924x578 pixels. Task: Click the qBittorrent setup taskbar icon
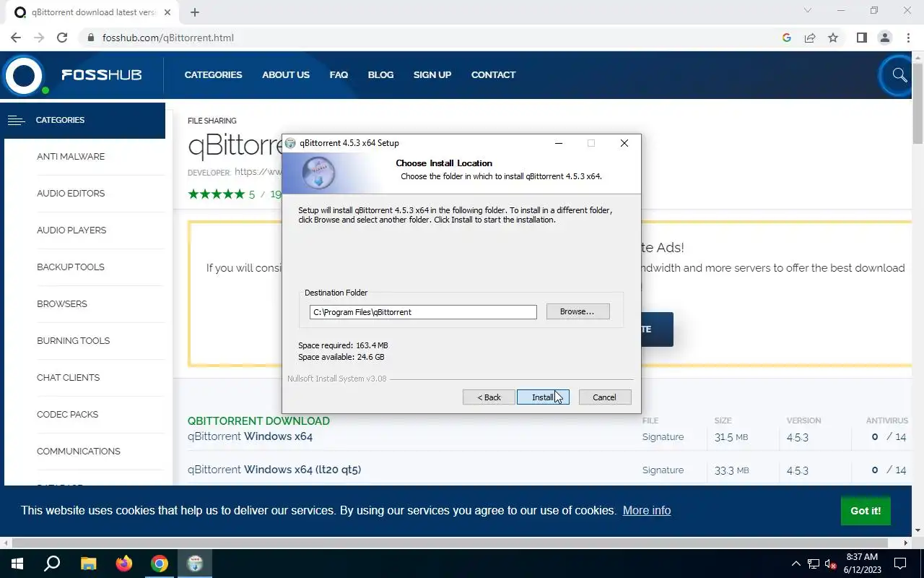pos(195,564)
